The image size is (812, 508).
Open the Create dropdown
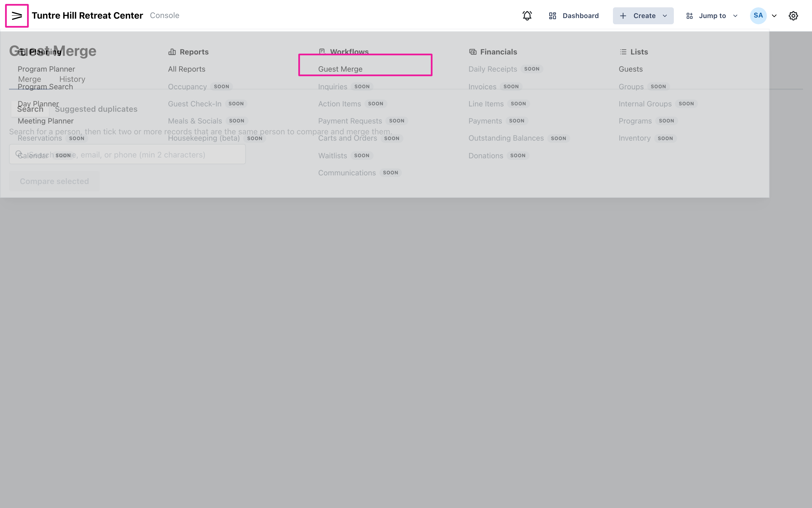(643, 16)
